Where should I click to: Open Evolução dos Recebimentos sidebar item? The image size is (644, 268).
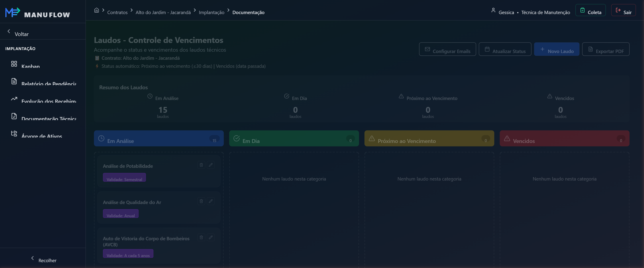[43, 99]
